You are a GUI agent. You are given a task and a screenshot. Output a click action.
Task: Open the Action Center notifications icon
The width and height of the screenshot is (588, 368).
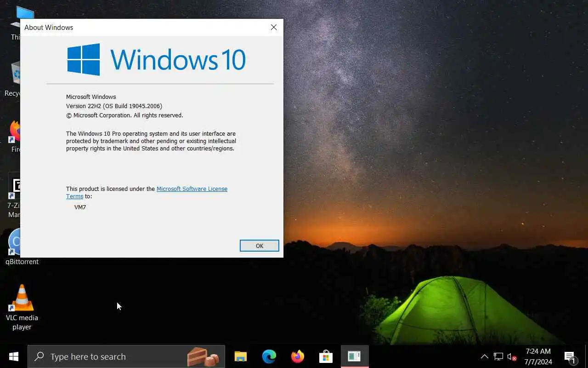tap(570, 356)
